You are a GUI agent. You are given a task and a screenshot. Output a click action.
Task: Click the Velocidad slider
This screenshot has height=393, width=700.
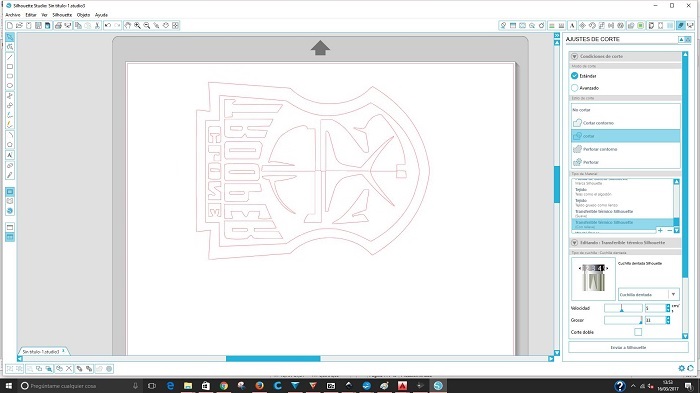click(623, 308)
